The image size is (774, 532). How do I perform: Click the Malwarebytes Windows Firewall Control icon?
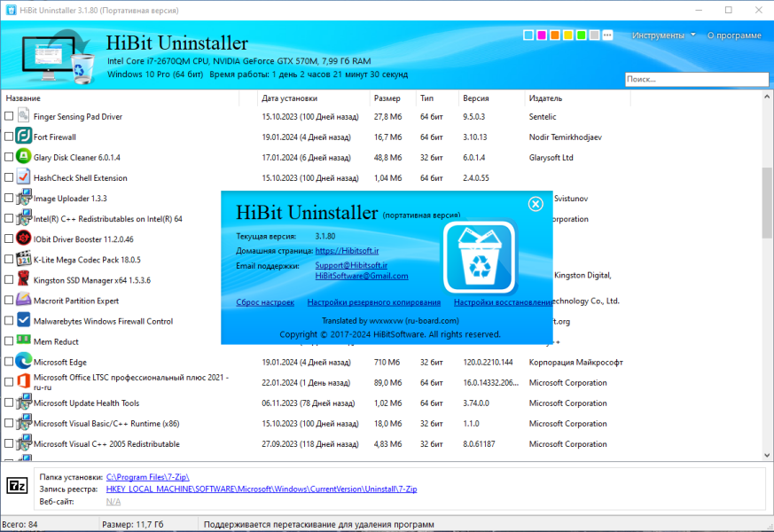[23, 320]
